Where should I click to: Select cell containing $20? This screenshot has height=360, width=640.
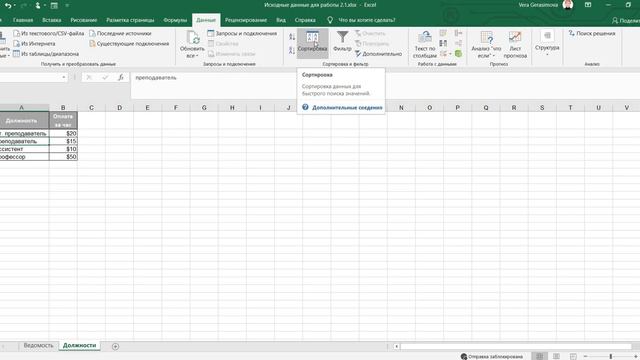click(x=63, y=133)
